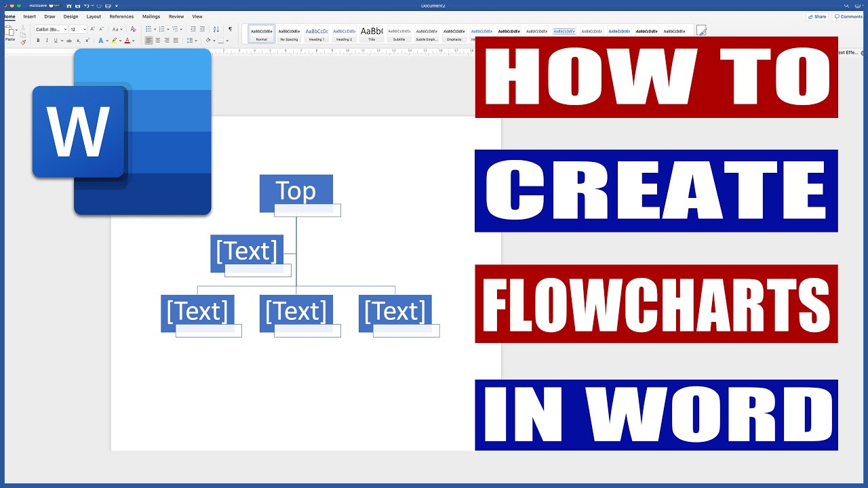Expand numbered list options arrow

click(x=168, y=29)
